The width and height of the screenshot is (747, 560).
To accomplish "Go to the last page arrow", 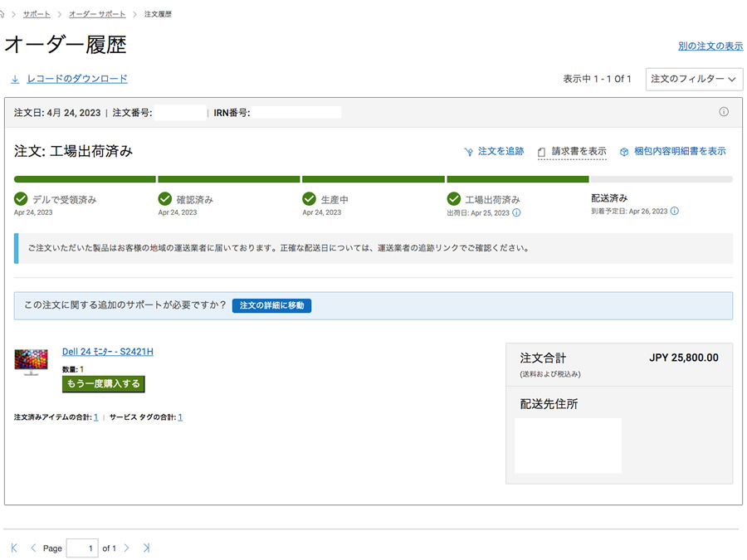I will pos(146,548).
